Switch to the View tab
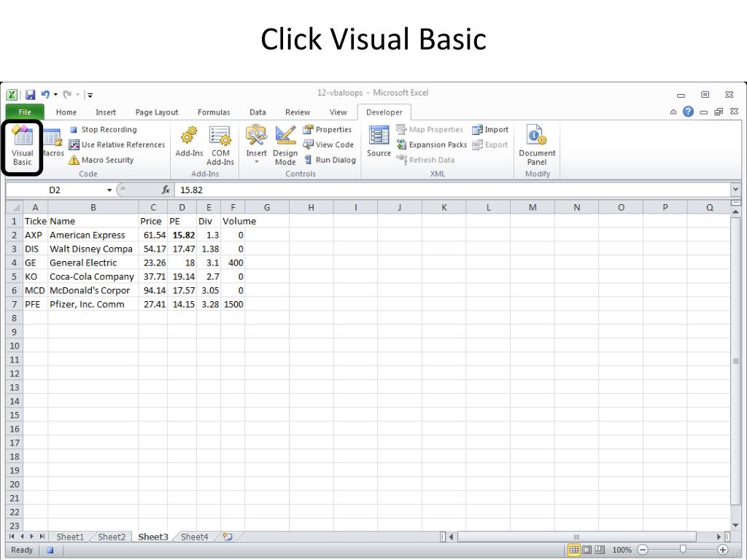Screen dimensions: 747x560 tap(338, 112)
